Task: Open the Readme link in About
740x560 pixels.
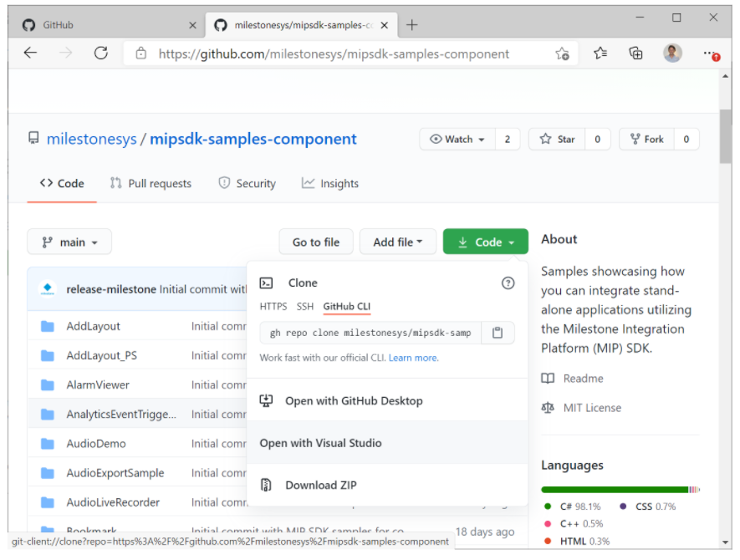Action: point(573,379)
